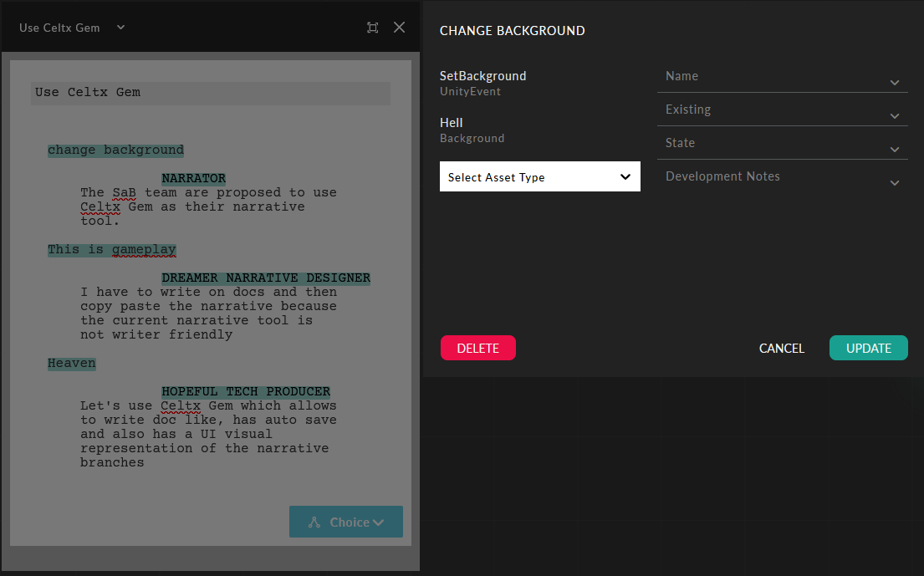
Task: Open the Select Asset Type dropdown
Action: click(540, 176)
